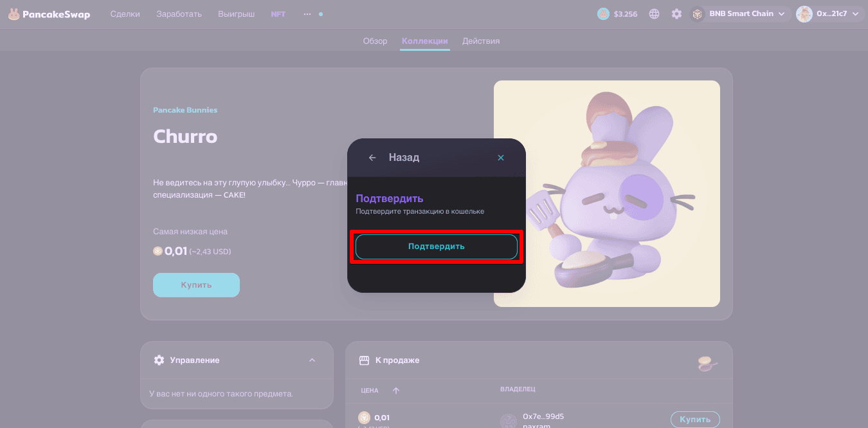Image resolution: width=868 pixels, height=428 pixels.
Task: Switch to the Коллекции tab
Action: click(425, 41)
